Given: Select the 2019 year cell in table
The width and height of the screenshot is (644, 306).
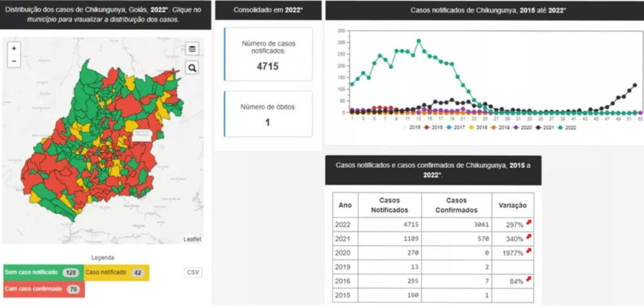Looking at the screenshot, I should tap(345, 267).
